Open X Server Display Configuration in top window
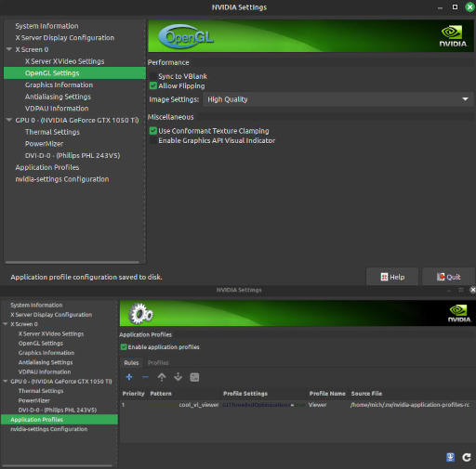Viewport: 476px width, 469px height. point(65,38)
